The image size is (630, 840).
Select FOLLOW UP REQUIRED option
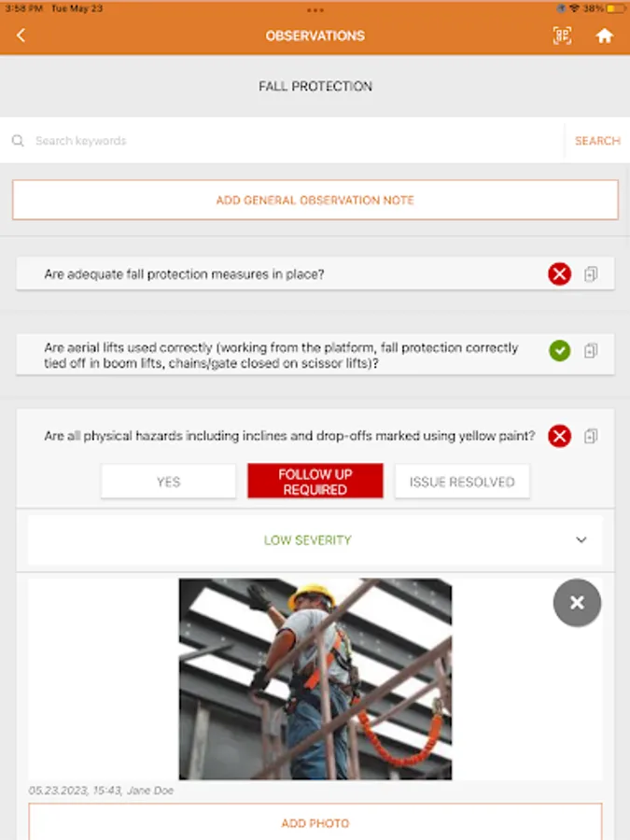pos(315,482)
